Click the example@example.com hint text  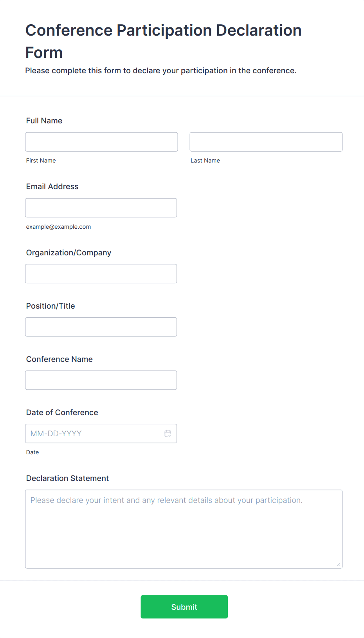58,227
